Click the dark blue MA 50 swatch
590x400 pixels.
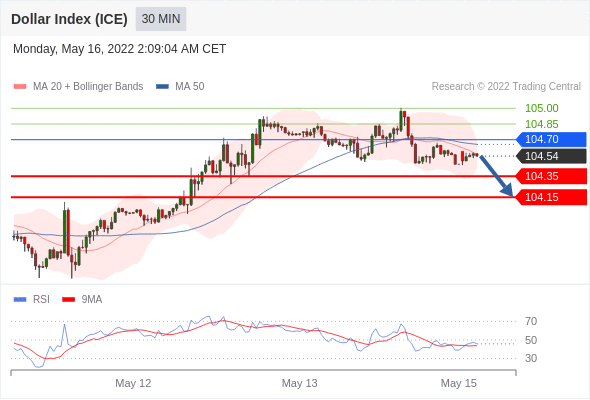tap(163, 87)
